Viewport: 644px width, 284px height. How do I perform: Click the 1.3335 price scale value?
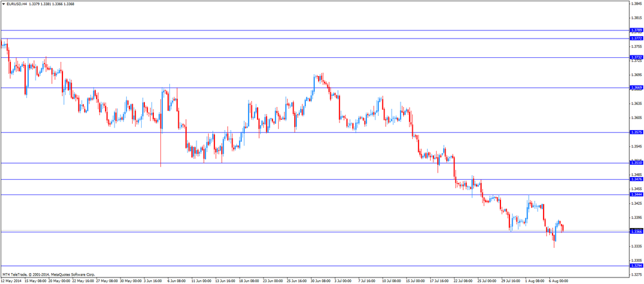tap(637, 246)
